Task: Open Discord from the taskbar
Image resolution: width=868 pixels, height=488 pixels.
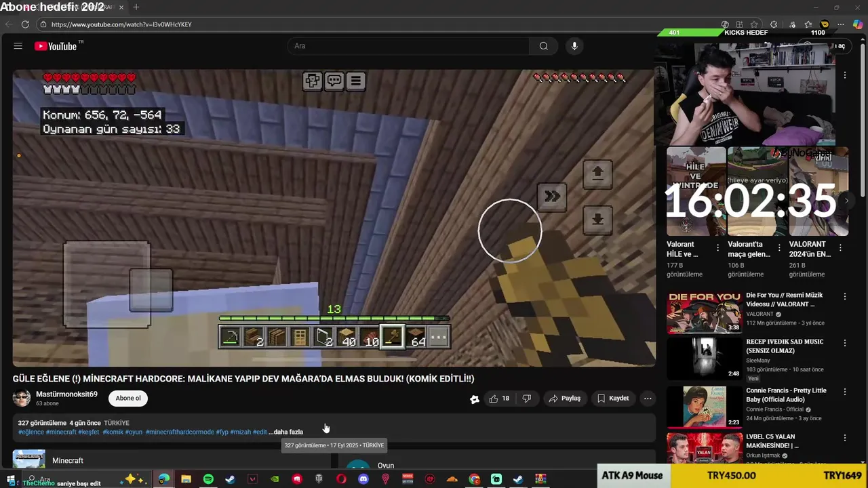Action: click(363, 479)
